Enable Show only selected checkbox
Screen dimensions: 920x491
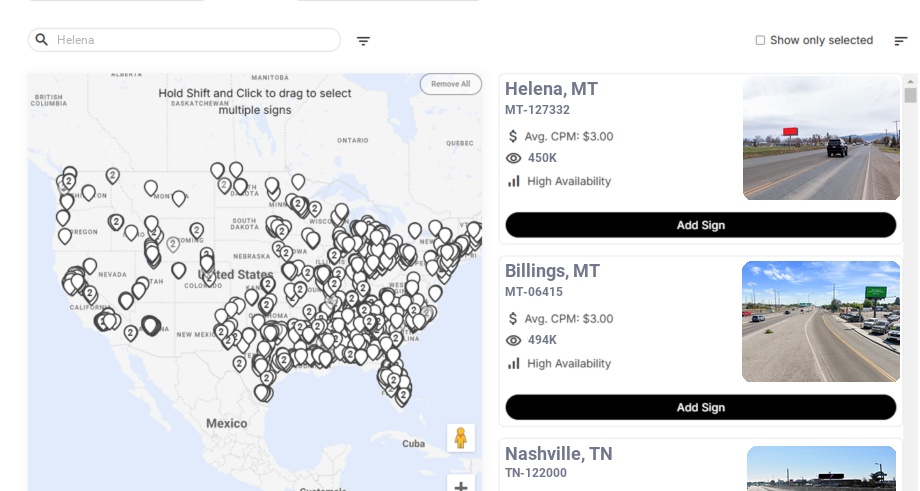(760, 41)
